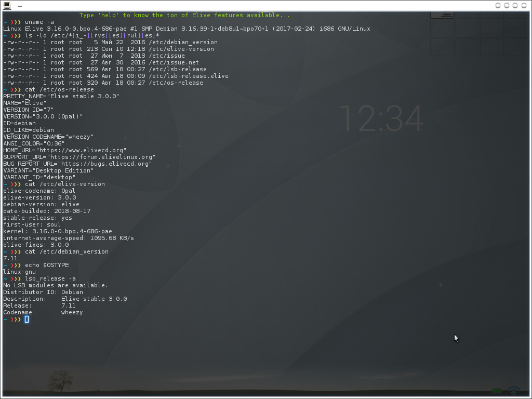Viewport: 532px width, 399px height.
Task: Click the 'debian-version: elive' line
Action: click(x=42, y=205)
